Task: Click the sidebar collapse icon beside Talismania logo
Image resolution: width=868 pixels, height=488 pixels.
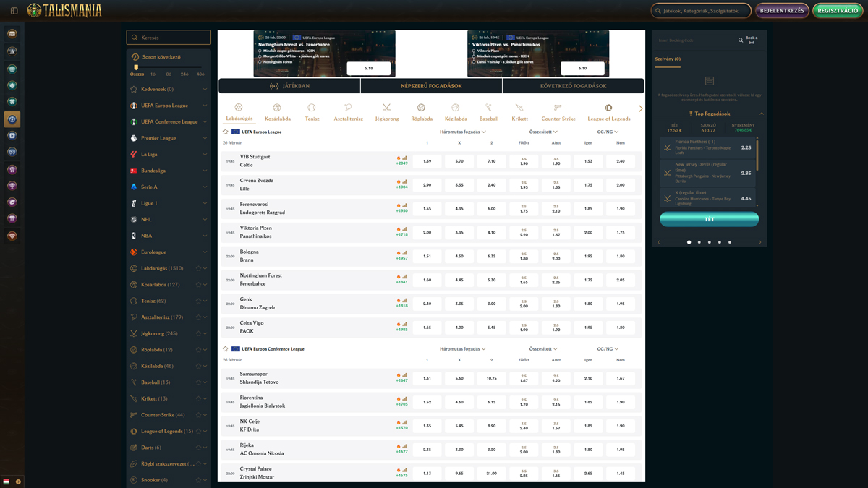Action: (14, 11)
